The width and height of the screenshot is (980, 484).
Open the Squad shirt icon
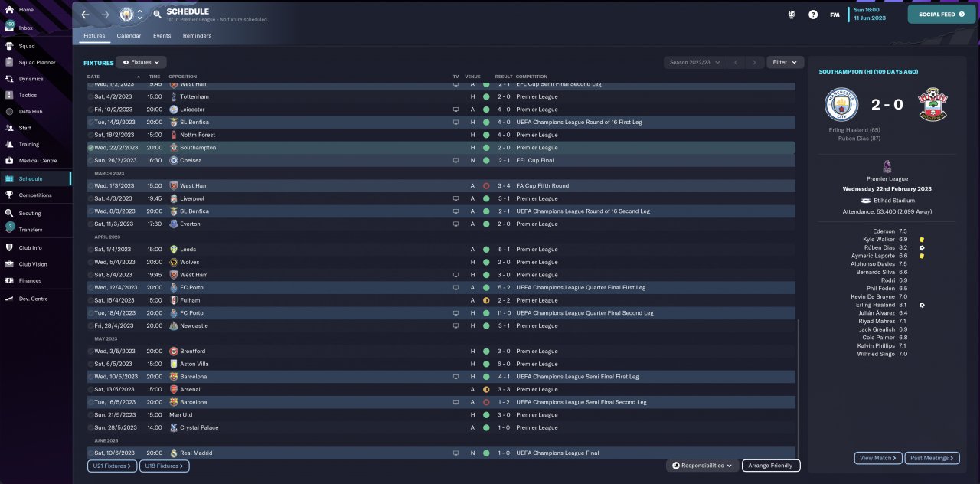point(10,46)
